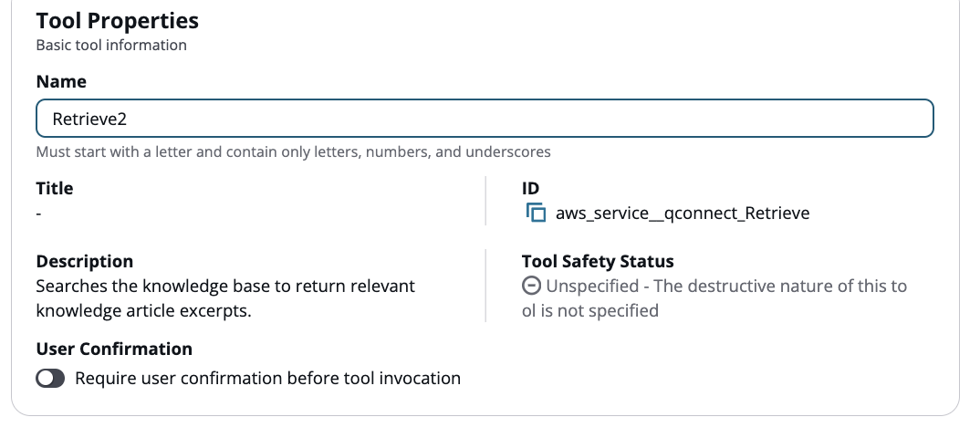
Task: Click the name validation hint text
Action: pyautogui.click(x=293, y=151)
